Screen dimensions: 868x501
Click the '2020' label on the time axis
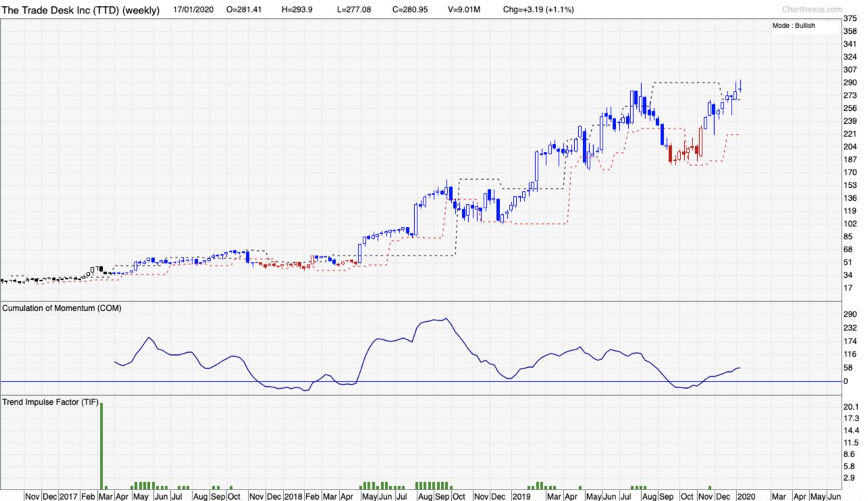coord(746,496)
